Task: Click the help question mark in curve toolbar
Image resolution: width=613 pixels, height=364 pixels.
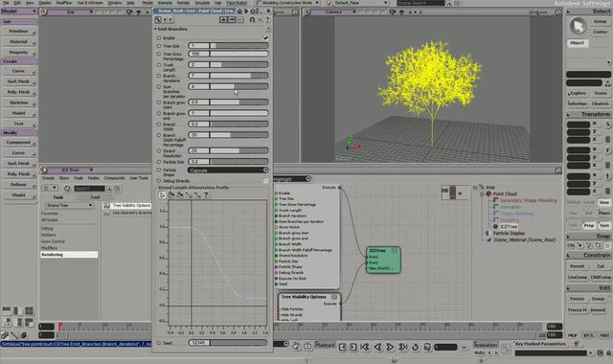Action: (206, 195)
